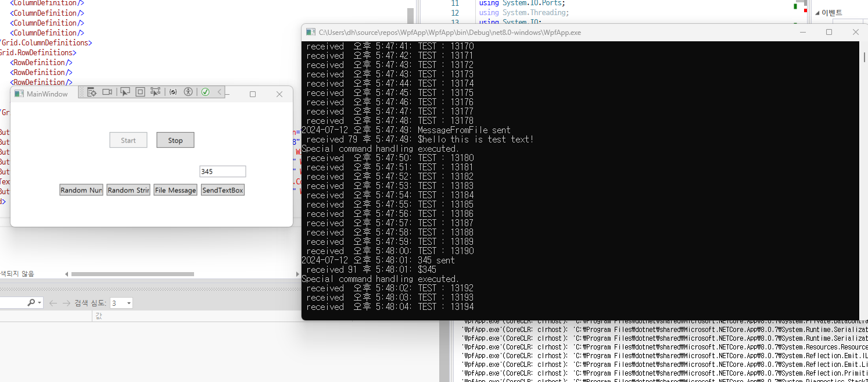868x382 pixels.
Task: Toggle Display Layout Adorners in debug toolbar
Action: click(x=140, y=92)
